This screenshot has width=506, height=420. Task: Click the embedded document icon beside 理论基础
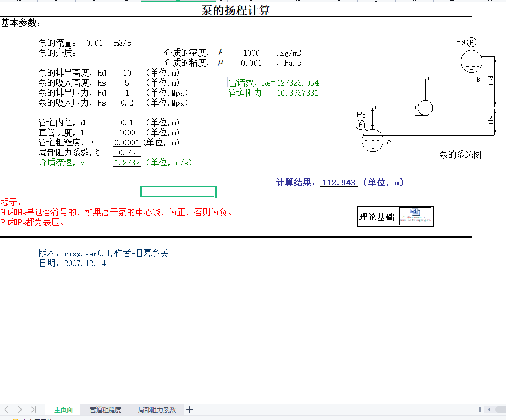416,216
